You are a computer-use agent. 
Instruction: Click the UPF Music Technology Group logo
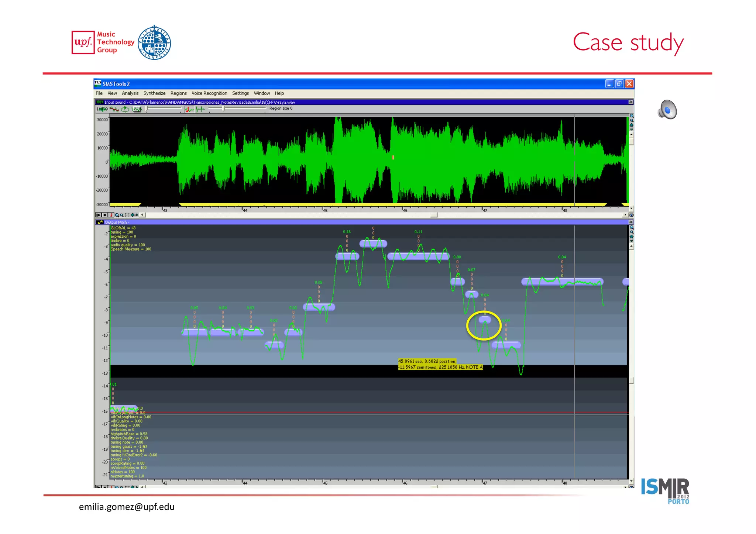click(103, 42)
